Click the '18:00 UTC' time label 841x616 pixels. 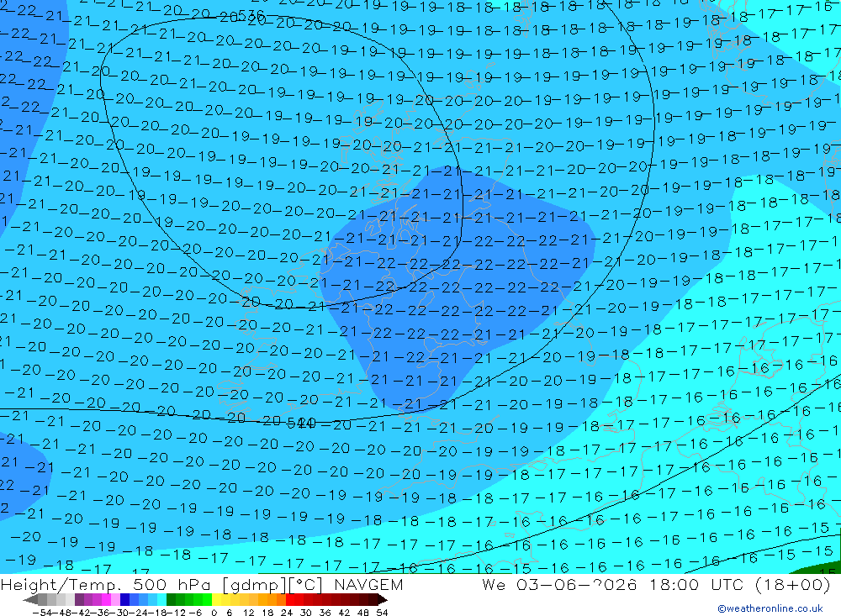tap(696, 584)
